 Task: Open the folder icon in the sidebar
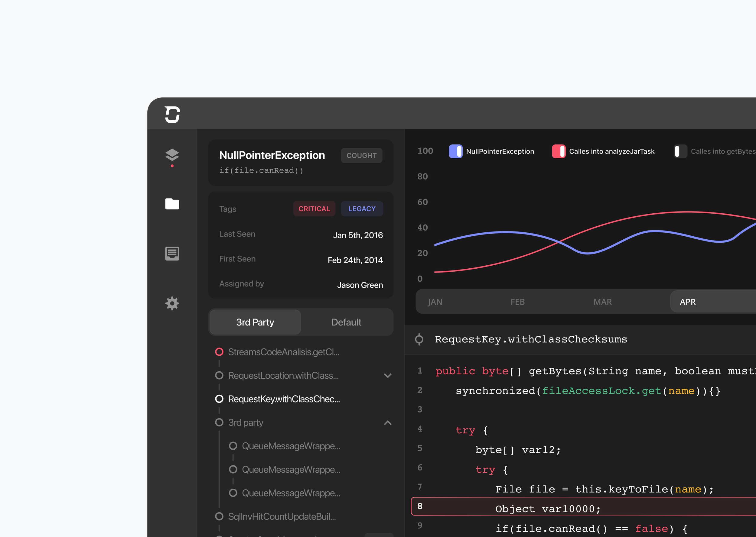pyautogui.click(x=172, y=204)
